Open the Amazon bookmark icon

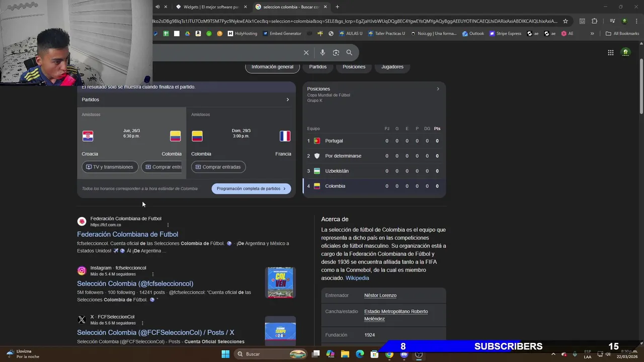pyautogui.click(x=198, y=34)
